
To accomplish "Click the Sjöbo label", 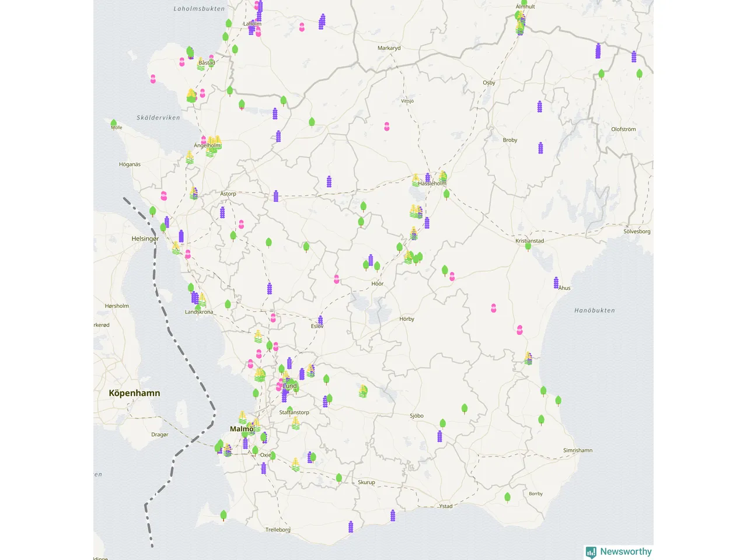I will [x=417, y=416].
